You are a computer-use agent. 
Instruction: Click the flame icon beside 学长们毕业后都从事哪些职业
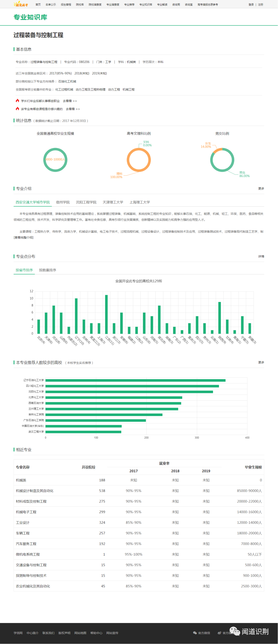click(x=18, y=100)
